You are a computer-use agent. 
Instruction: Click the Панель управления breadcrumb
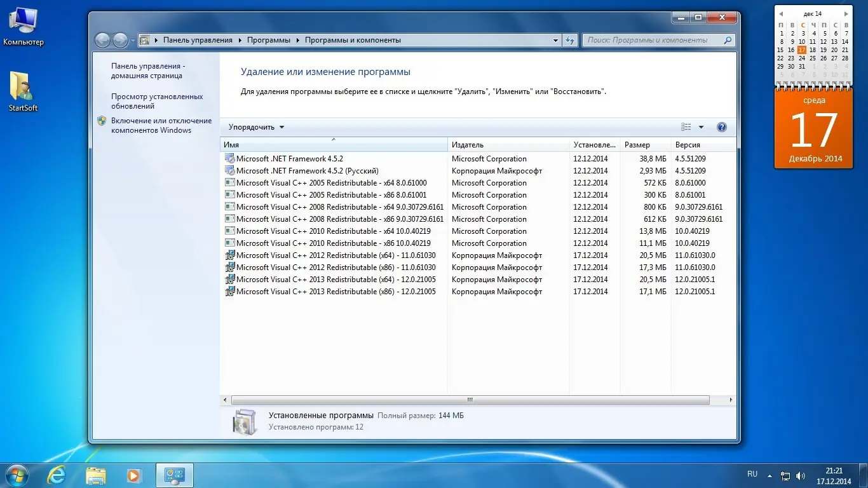(198, 40)
